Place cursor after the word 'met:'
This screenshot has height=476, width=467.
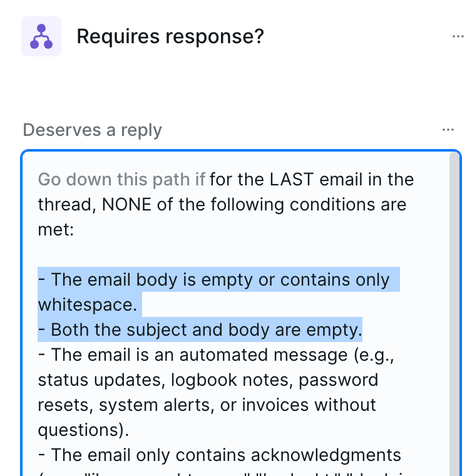tap(74, 229)
